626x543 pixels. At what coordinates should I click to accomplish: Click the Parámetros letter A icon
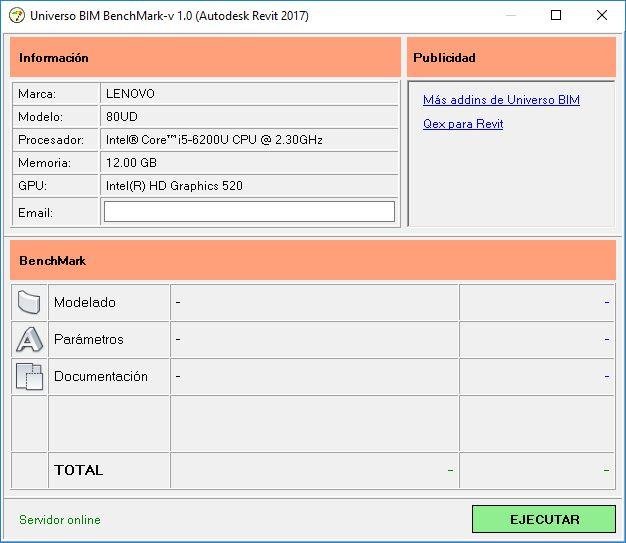[29, 339]
